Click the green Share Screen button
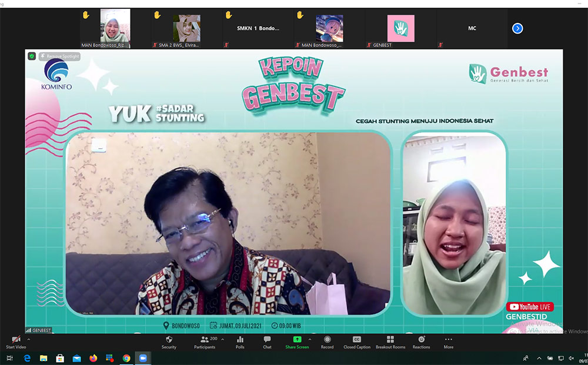This screenshot has height=365, width=588. click(297, 342)
